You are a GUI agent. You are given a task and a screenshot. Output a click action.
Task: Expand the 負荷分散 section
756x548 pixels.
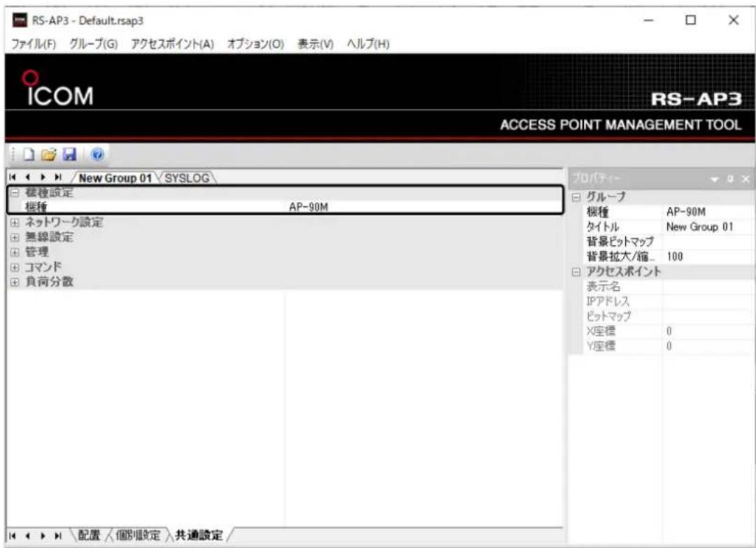pyautogui.click(x=15, y=282)
